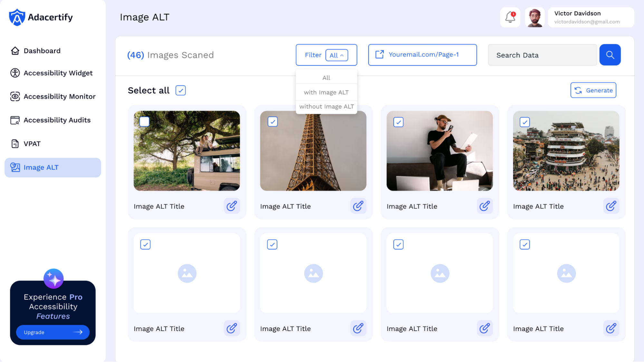Click Image ALT page heading
644x362 pixels.
coord(144,17)
